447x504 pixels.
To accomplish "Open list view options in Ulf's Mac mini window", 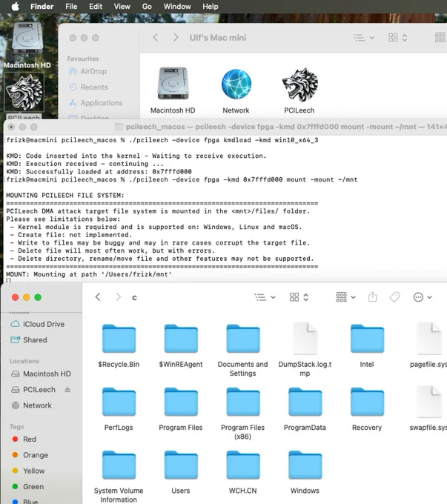I will point(364,38).
